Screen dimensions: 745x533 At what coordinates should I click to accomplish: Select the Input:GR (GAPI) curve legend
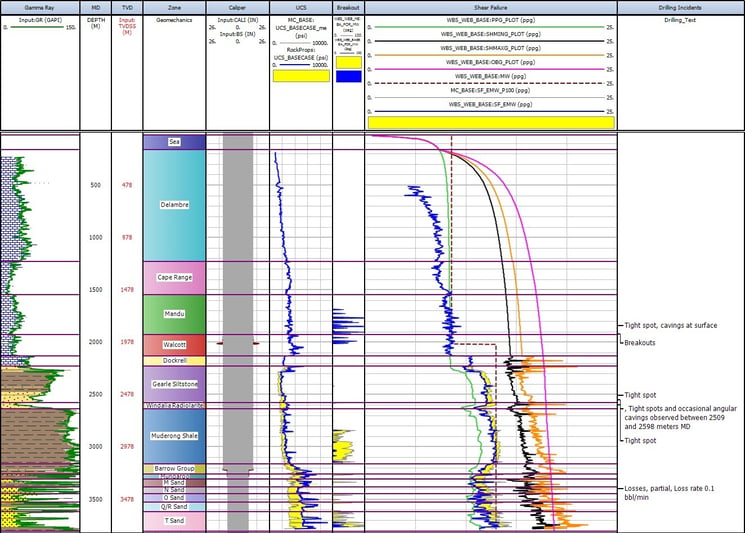point(40,24)
